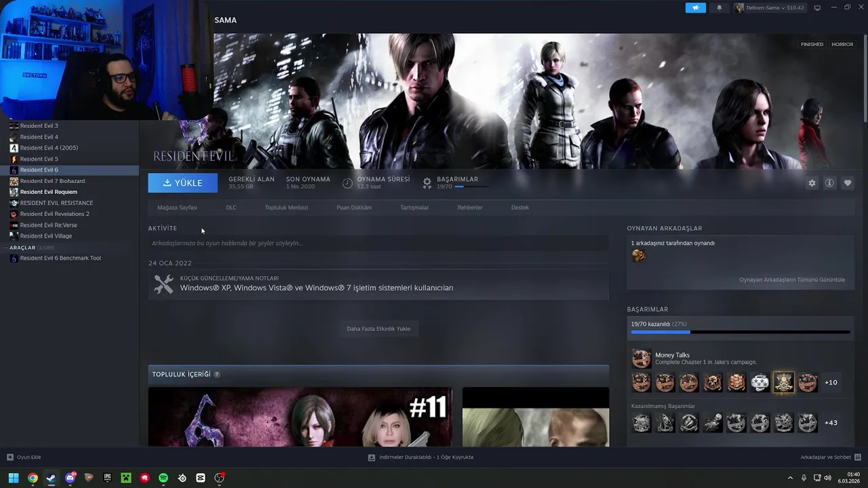Viewport: 868px width, 488px height.
Task: Click the white star helmet achievement icon
Action: coord(760,382)
